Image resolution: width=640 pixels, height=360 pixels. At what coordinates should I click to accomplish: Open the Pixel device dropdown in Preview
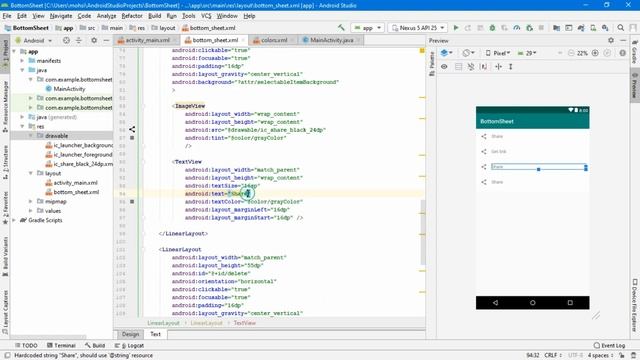pyautogui.click(x=498, y=53)
